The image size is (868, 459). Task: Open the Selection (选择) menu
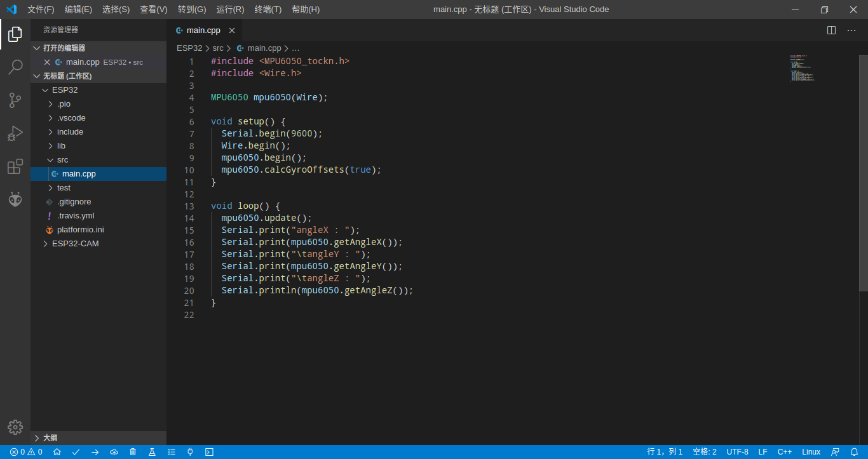point(116,10)
